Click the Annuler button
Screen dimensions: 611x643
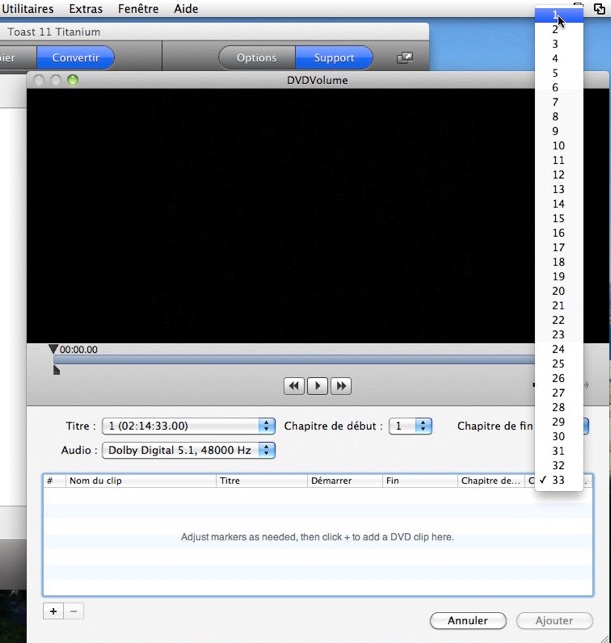click(468, 620)
